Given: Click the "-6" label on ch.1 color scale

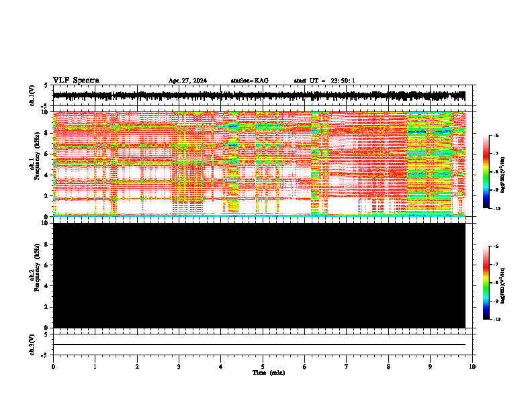Looking at the screenshot, I should pyautogui.click(x=495, y=136).
